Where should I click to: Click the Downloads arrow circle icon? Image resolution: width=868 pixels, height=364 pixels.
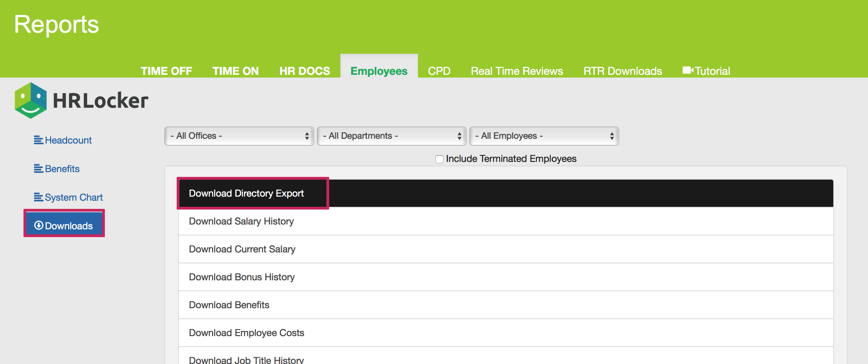click(39, 226)
